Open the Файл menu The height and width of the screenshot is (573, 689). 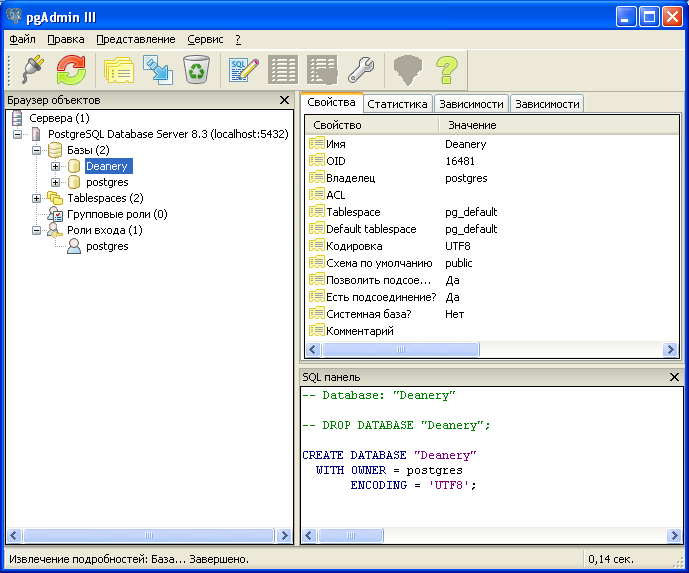click(22, 40)
